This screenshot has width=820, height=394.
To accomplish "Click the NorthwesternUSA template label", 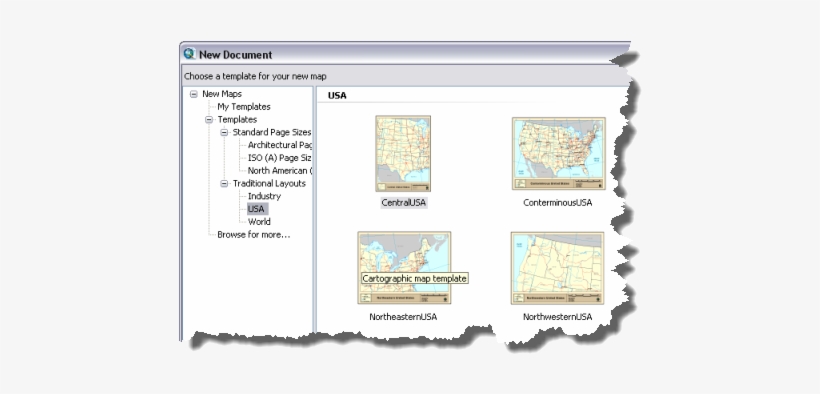I will tap(557, 317).
